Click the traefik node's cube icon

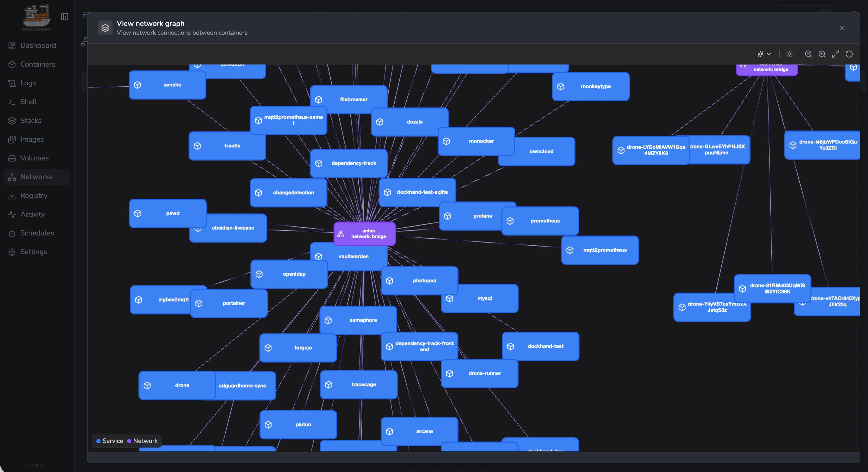point(197,146)
